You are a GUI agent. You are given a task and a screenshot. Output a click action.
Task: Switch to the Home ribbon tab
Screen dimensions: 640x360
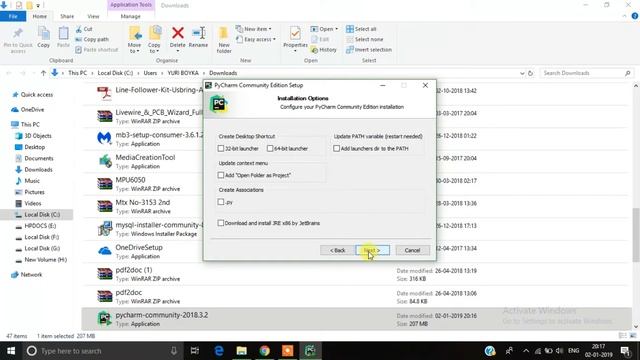pyautogui.click(x=40, y=16)
